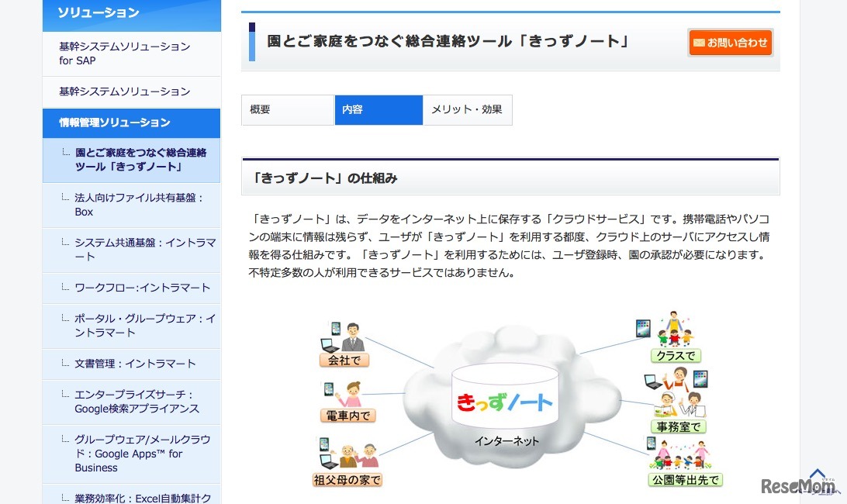This screenshot has width=847, height=504.
Task: Click the laptop icon at 祖父母の家で
Action: (x=329, y=461)
